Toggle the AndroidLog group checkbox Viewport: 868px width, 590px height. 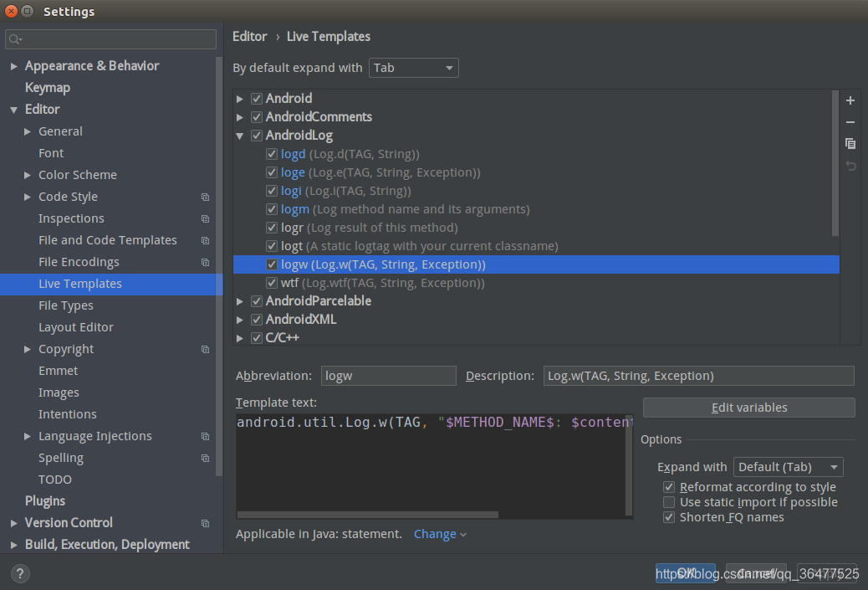click(x=257, y=136)
